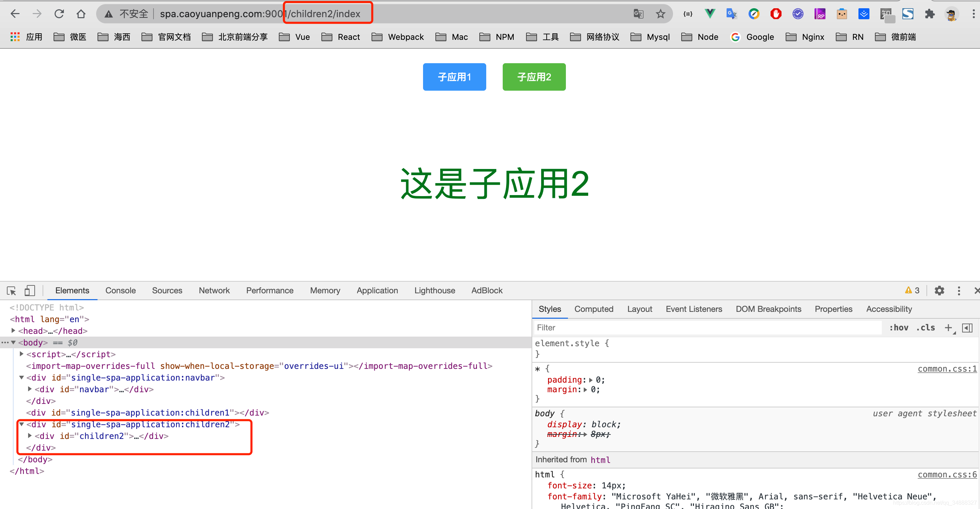
Task: Click the Styles Filter input field
Action: click(x=708, y=328)
